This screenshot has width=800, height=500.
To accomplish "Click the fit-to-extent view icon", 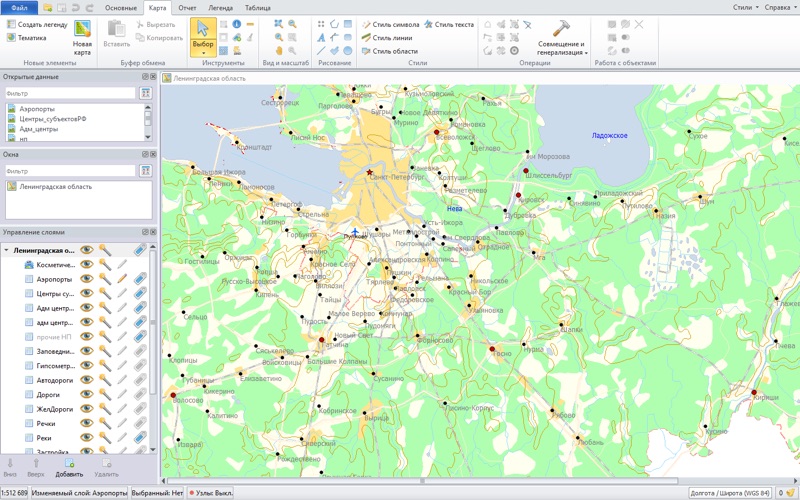I will (x=279, y=24).
